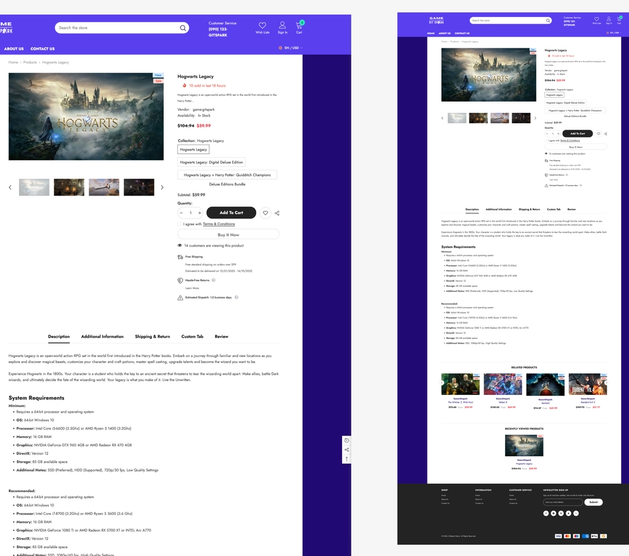Decrease quantity with minus in left mockup

[181, 213]
